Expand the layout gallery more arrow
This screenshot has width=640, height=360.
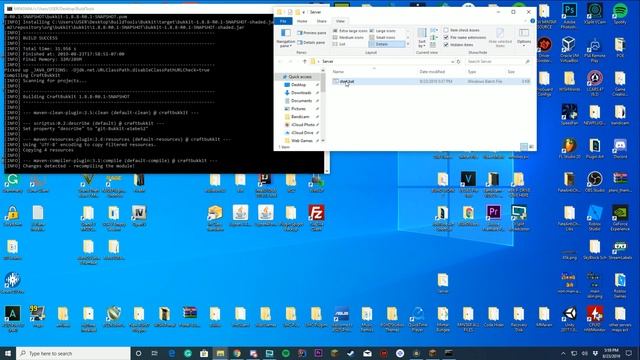(408, 44)
